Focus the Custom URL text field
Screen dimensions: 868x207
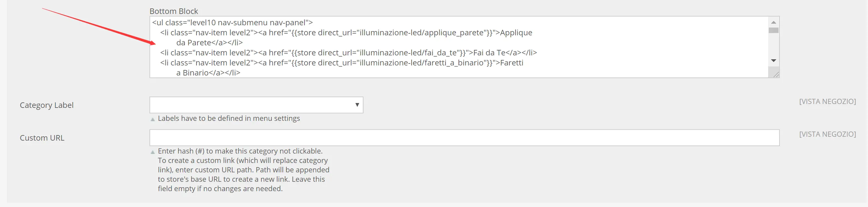tap(464, 138)
